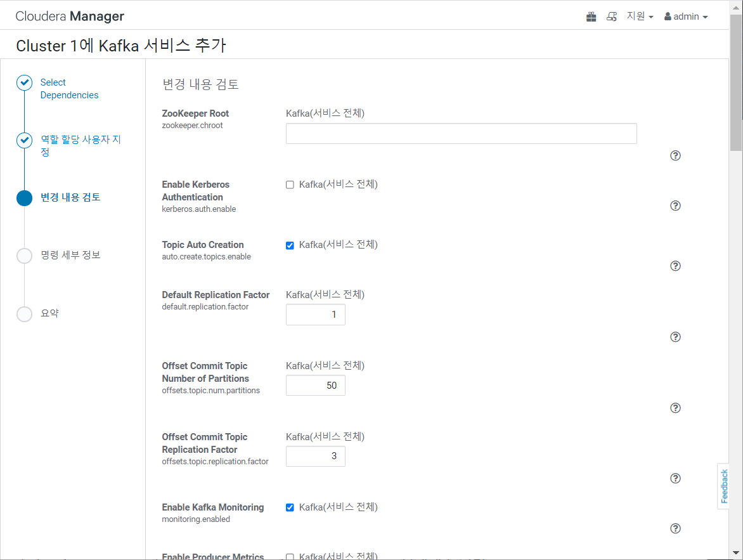Click Cluster 1에 Kafka 서비스 추가 title

click(121, 46)
